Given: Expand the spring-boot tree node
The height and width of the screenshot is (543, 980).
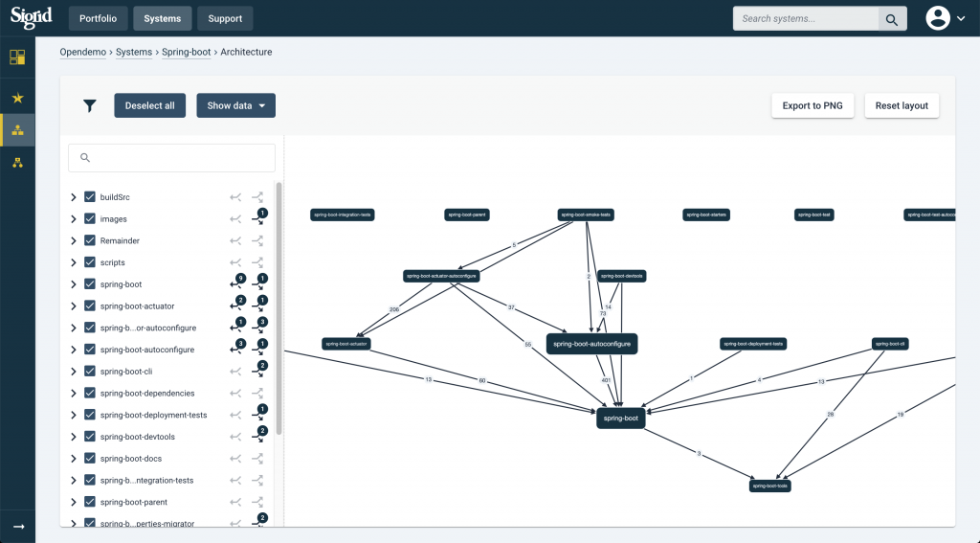Looking at the screenshot, I should (x=73, y=284).
